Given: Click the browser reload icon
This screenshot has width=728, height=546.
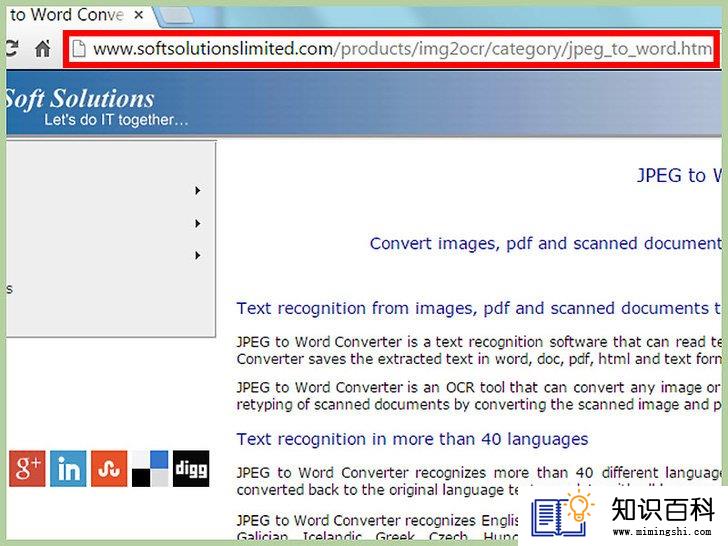Looking at the screenshot, I should 11,48.
